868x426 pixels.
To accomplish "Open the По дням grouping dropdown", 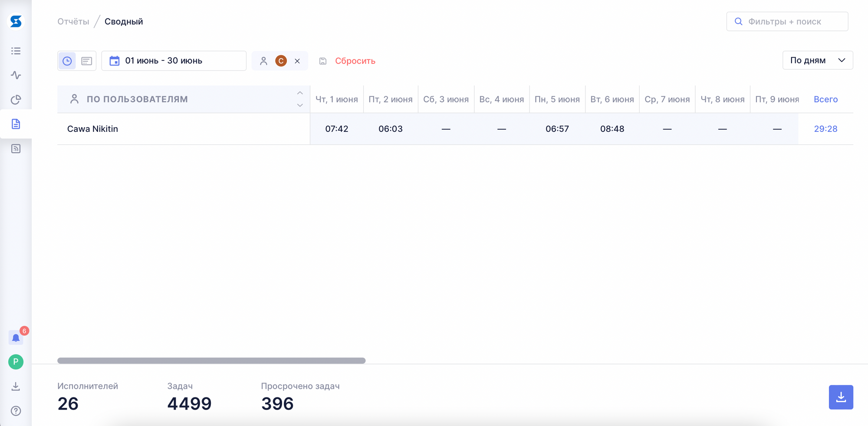I will (818, 60).
